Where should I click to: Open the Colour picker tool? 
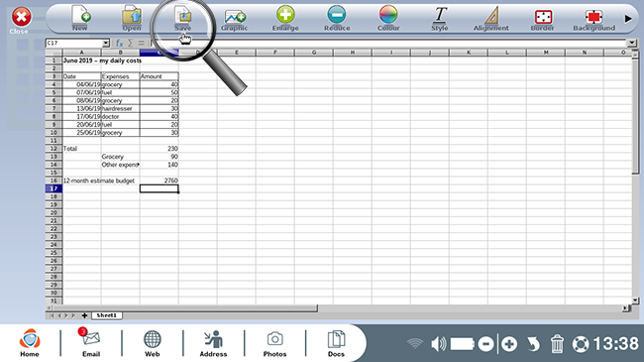388,15
